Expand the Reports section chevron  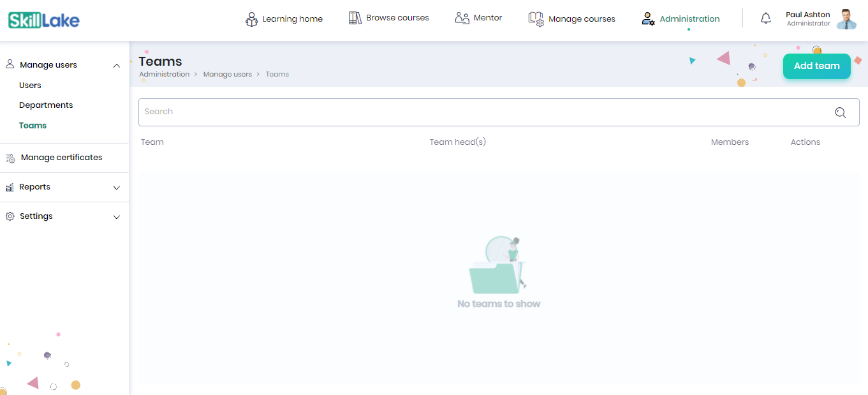coord(117,188)
